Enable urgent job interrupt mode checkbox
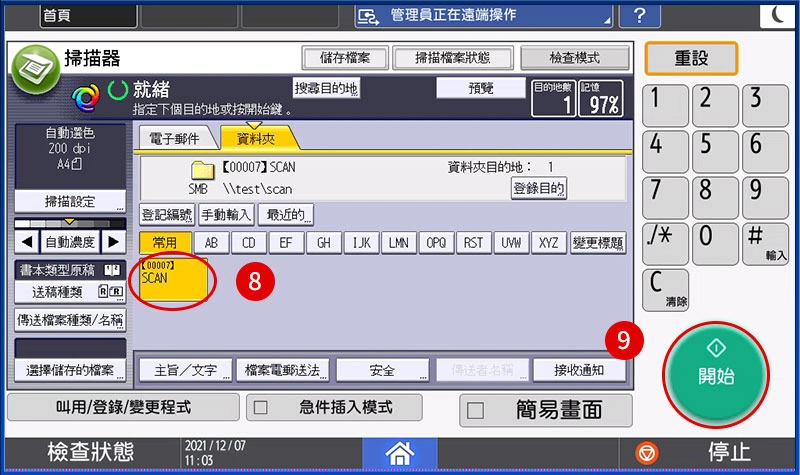Image resolution: width=800 pixels, height=475 pixels. click(x=261, y=407)
